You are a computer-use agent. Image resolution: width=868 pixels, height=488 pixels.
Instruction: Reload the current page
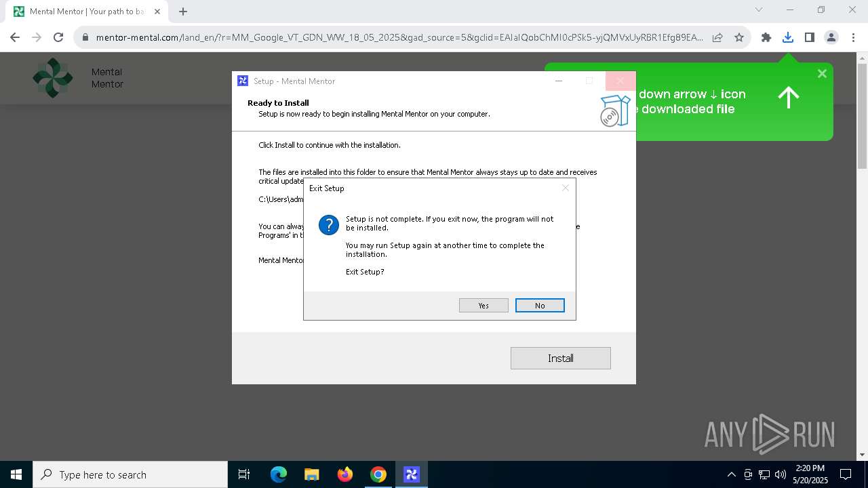pos(58,37)
